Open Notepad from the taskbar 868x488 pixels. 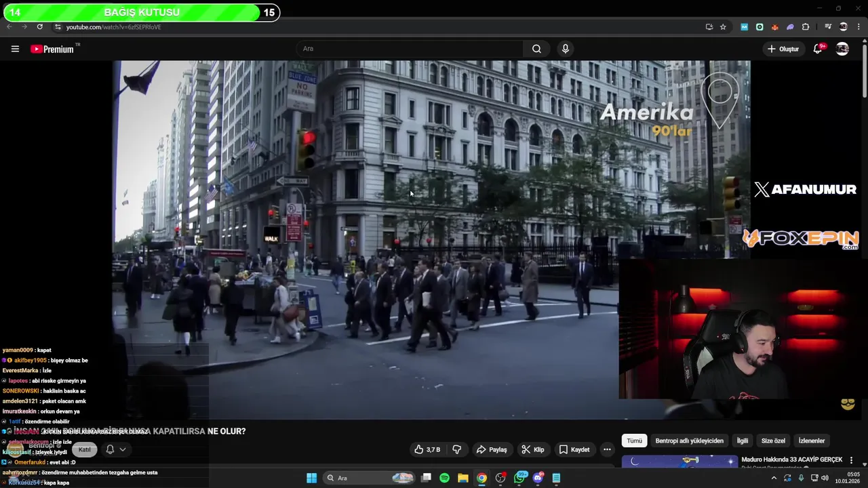click(556, 478)
